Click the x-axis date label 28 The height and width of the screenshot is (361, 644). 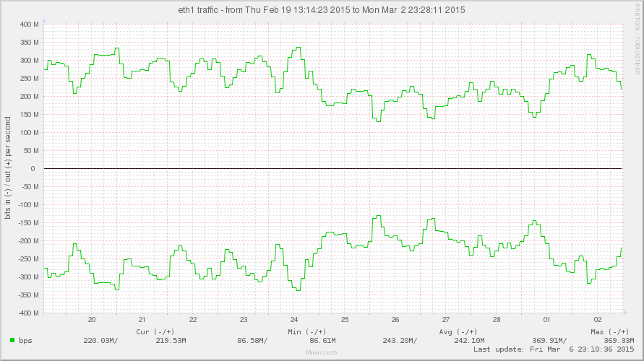click(x=497, y=320)
